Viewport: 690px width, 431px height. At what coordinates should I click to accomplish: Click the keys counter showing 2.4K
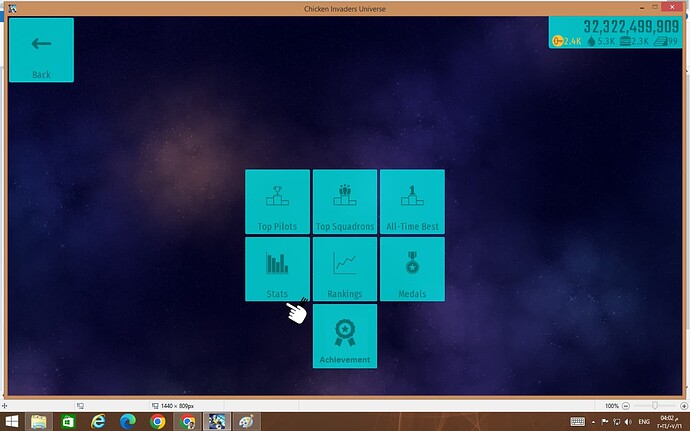(x=567, y=41)
